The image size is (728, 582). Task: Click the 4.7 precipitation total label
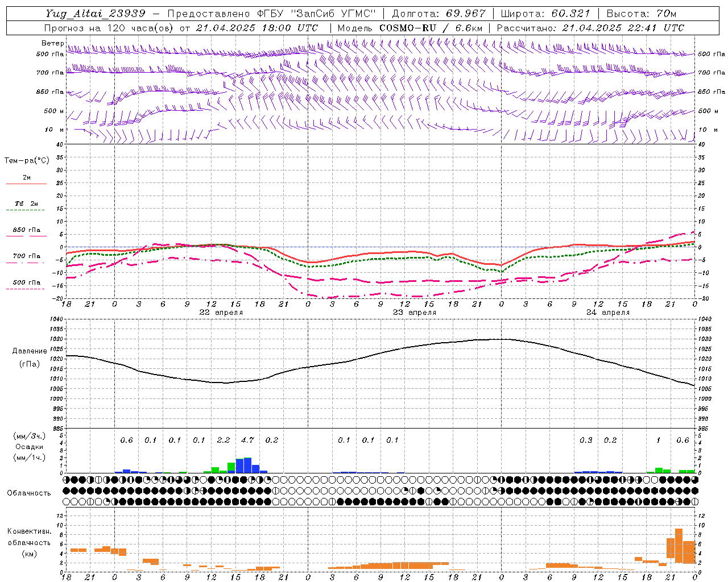247,440
